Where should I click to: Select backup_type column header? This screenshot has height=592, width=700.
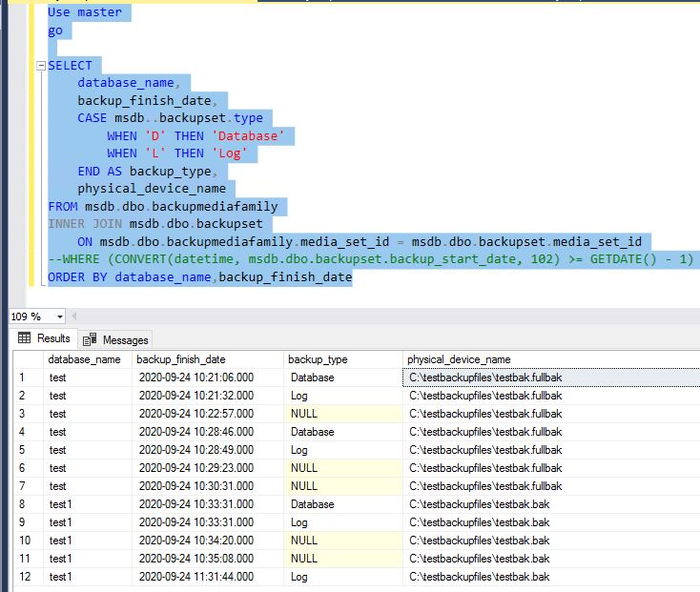point(343,359)
